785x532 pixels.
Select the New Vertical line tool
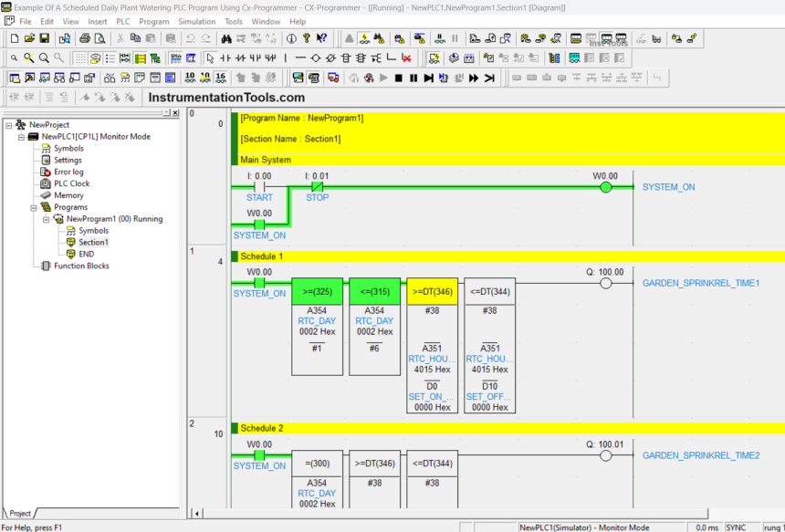[x=286, y=58]
